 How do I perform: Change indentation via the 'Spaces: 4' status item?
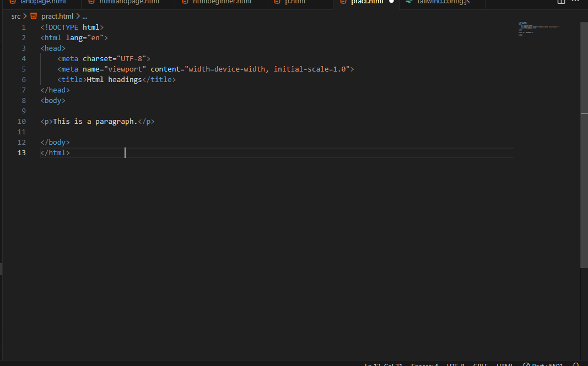[x=424, y=364]
